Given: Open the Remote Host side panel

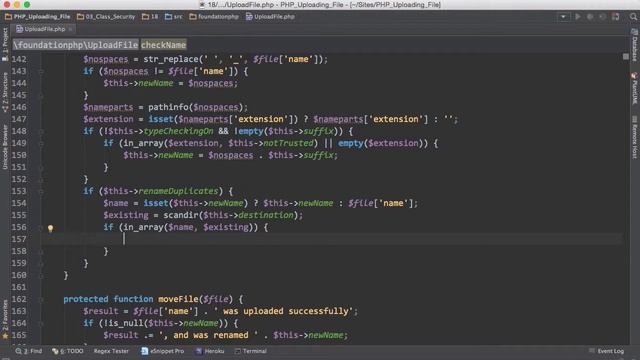Looking at the screenshot, I should 635,137.
